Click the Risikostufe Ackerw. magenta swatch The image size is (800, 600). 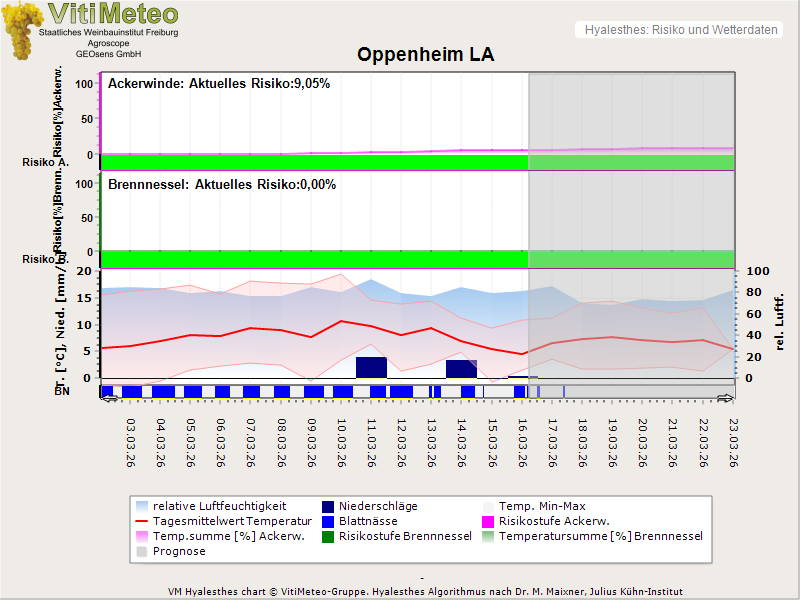(x=489, y=521)
